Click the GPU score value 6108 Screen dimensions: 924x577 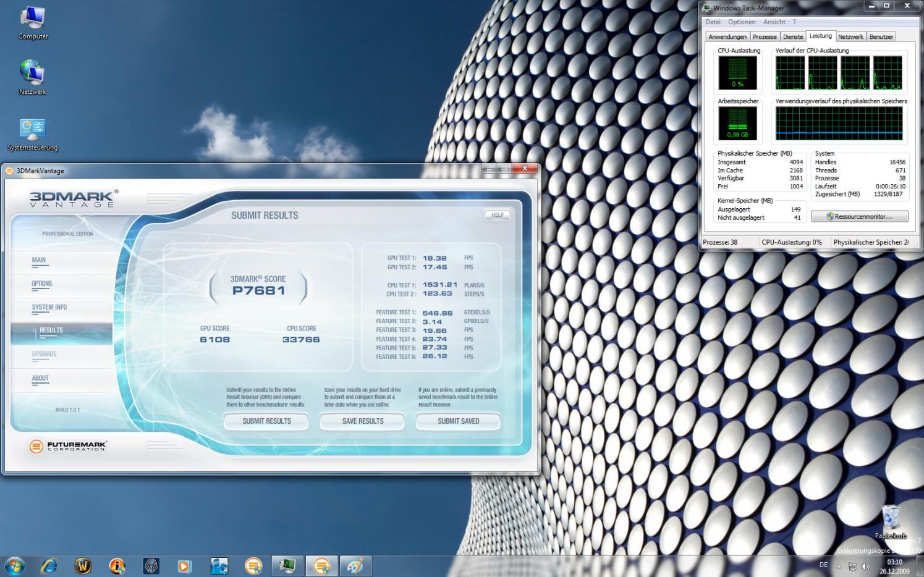point(214,339)
